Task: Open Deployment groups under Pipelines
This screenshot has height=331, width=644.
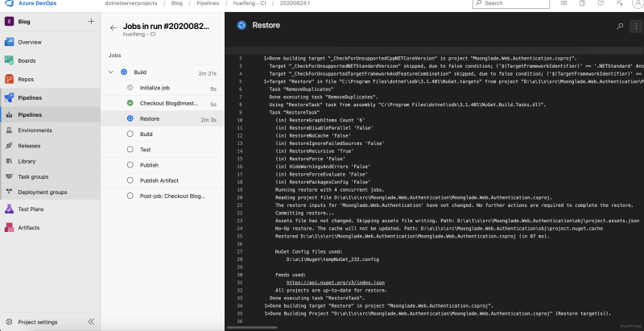Action: (43, 192)
